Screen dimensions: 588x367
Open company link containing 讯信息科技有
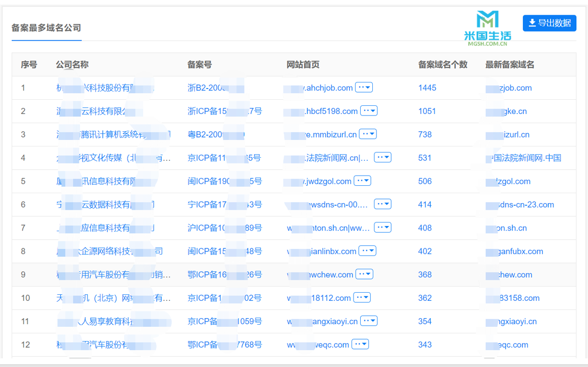click(x=106, y=181)
